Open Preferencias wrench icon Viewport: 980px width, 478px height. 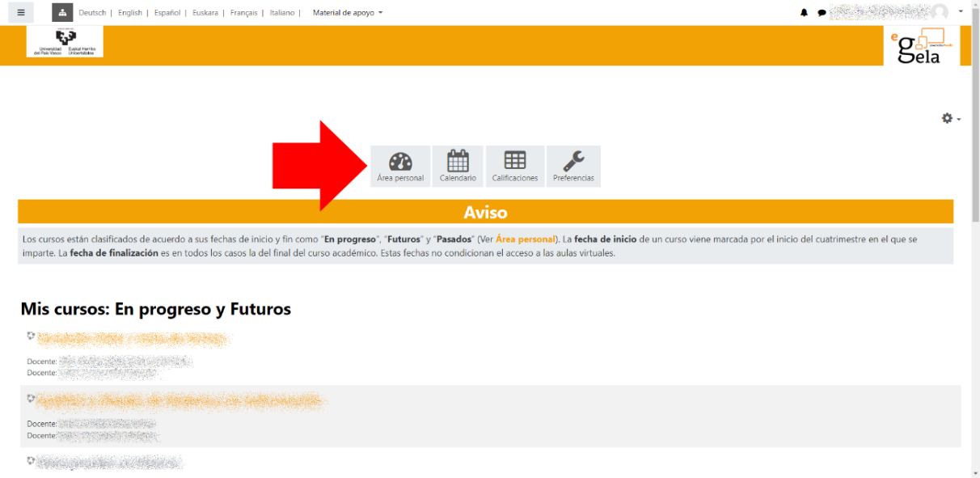(573, 166)
